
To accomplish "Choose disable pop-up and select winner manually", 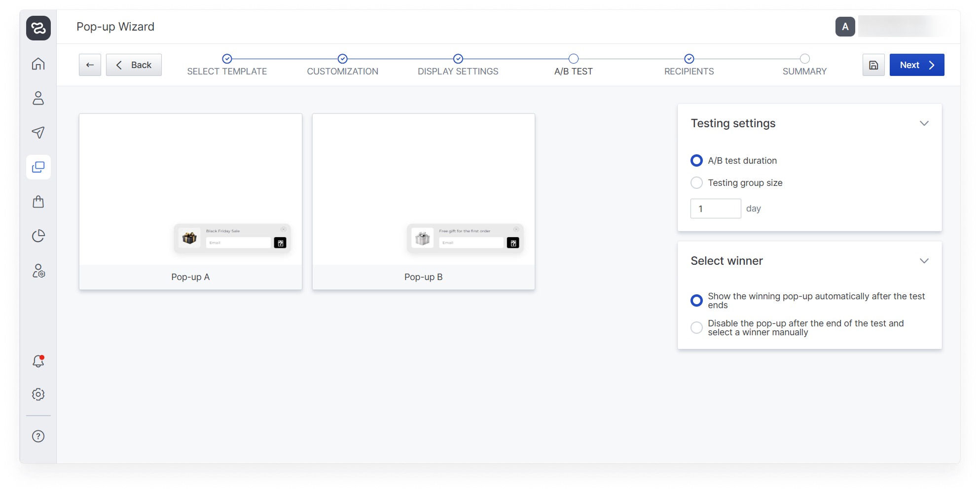I will click(696, 328).
